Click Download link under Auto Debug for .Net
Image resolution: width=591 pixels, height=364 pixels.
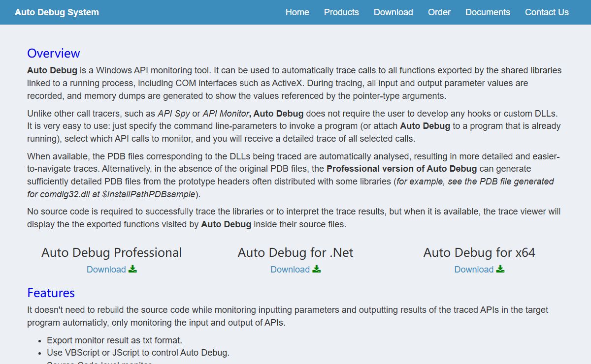[x=290, y=270]
